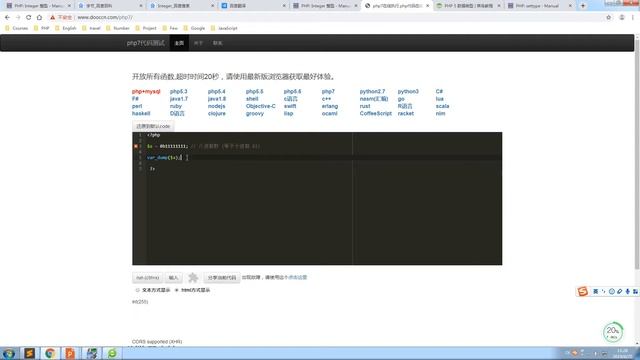640x360 pixels.
Task: Click the browser forward arrow
Action: click(18, 18)
